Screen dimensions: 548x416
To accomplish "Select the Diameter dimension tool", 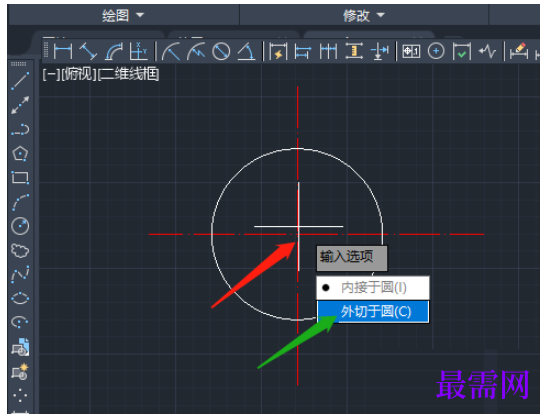I will [x=221, y=51].
